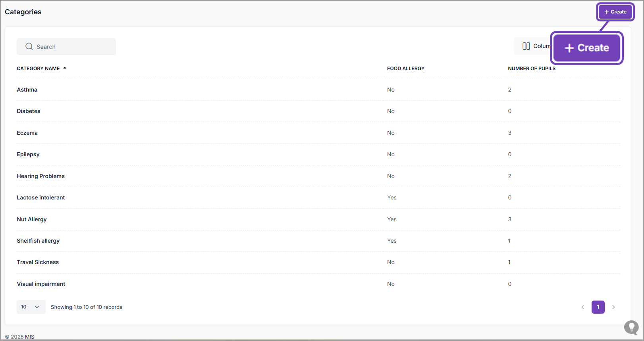Sort by the Food Allergy column header
Viewport: 644px width, 341px height.
click(x=405, y=69)
